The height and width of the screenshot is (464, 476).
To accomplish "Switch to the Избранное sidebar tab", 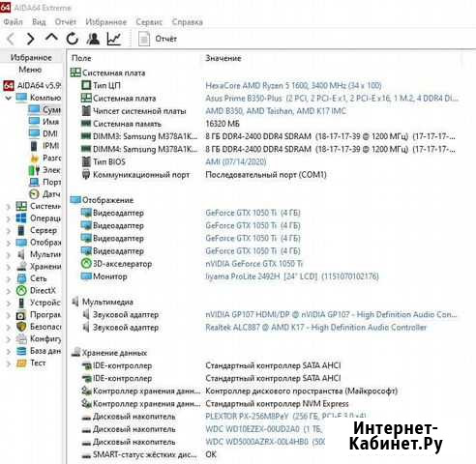I will coord(31,57).
